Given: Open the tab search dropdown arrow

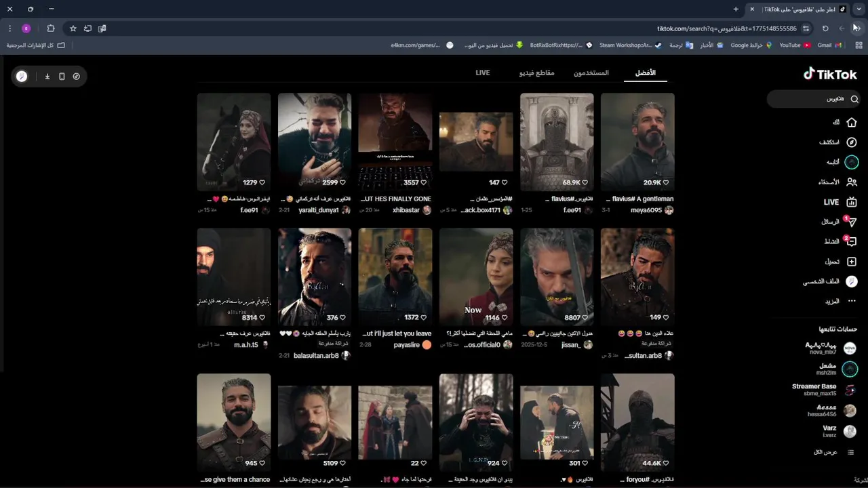Looking at the screenshot, I should pyautogui.click(x=859, y=9).
